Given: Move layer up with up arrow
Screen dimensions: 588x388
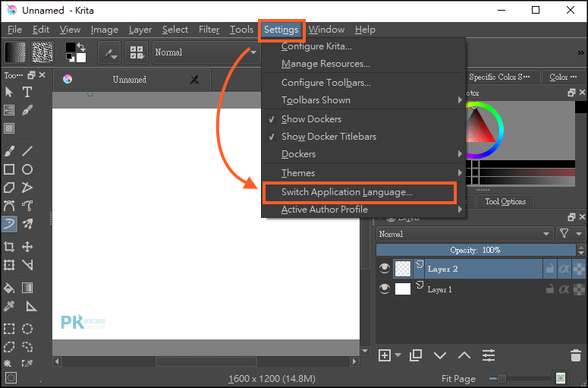Looking at the screenshot, I should [464, 355].
